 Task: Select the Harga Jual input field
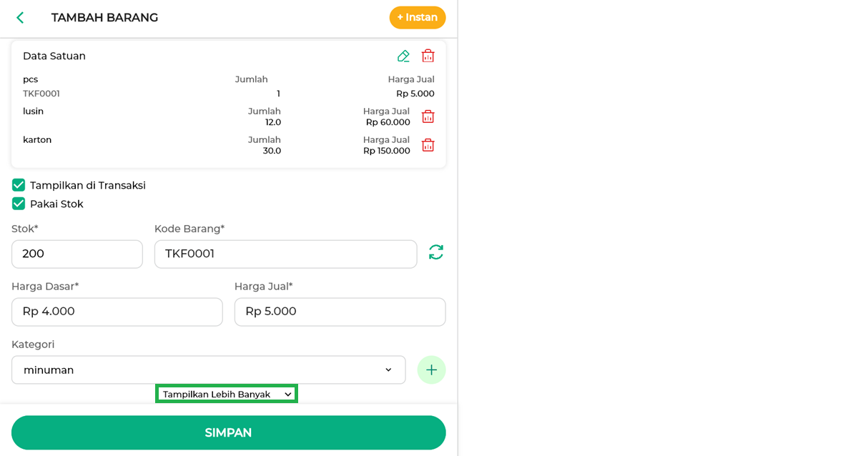tap(340, 312)
